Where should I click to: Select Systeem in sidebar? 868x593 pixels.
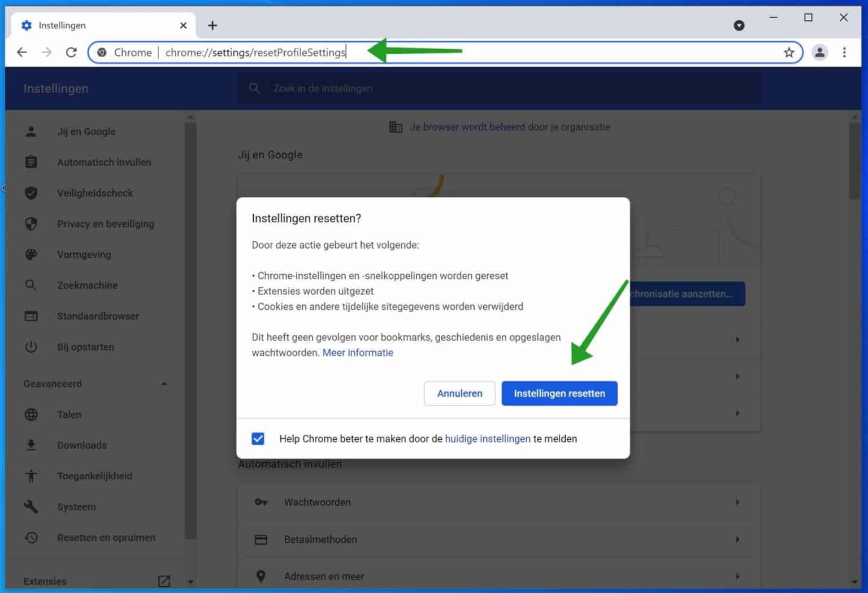click(x=76, y=507)
